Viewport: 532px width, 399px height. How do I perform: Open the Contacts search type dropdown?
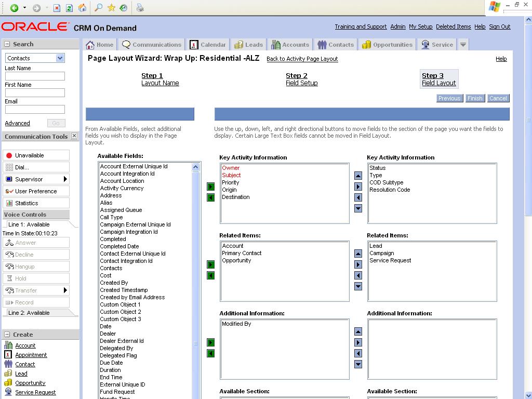pos(60,58)
